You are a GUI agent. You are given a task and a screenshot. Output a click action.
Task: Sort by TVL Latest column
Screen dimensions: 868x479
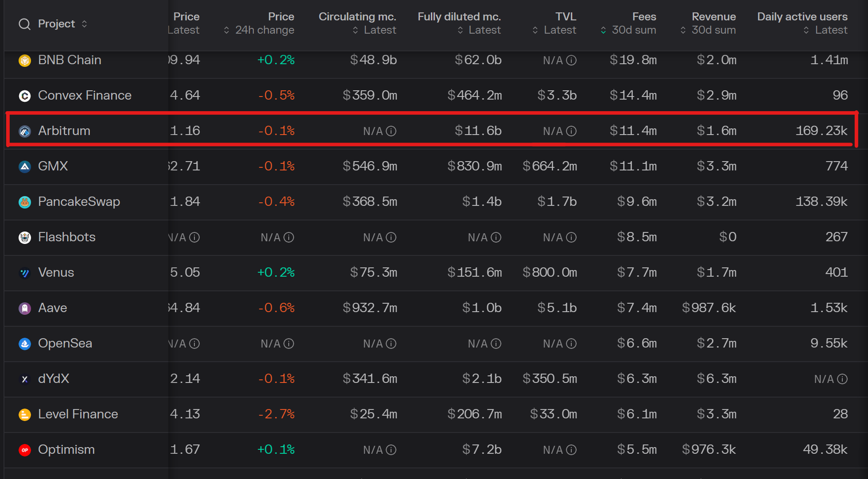(x=535, y=30)
